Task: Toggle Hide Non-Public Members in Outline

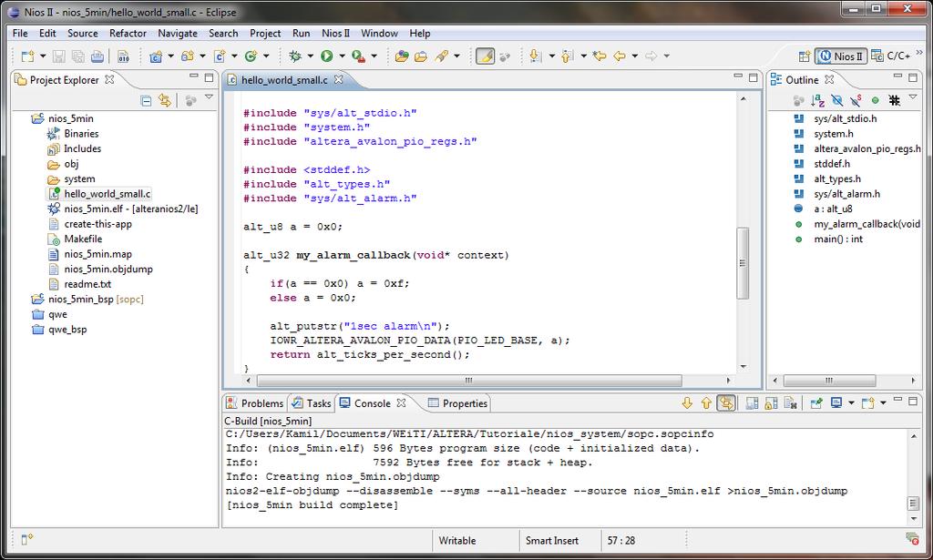Action: click(876, 100)
